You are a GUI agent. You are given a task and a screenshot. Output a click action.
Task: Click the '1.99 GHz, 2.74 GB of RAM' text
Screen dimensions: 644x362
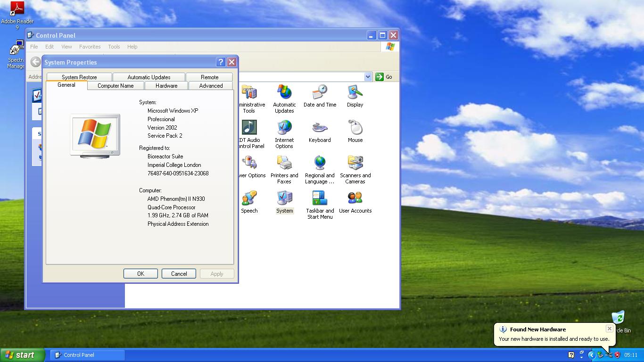pyautogui.click(x=178, y=215)
